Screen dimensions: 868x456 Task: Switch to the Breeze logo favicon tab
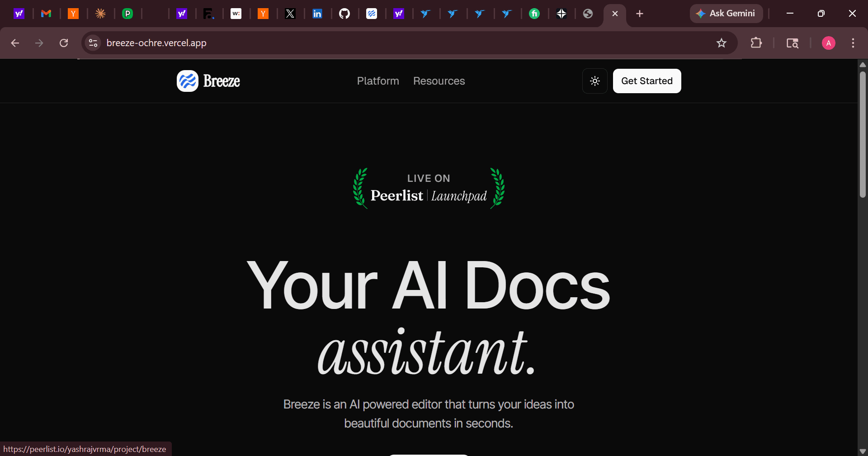tap(372, 14)
